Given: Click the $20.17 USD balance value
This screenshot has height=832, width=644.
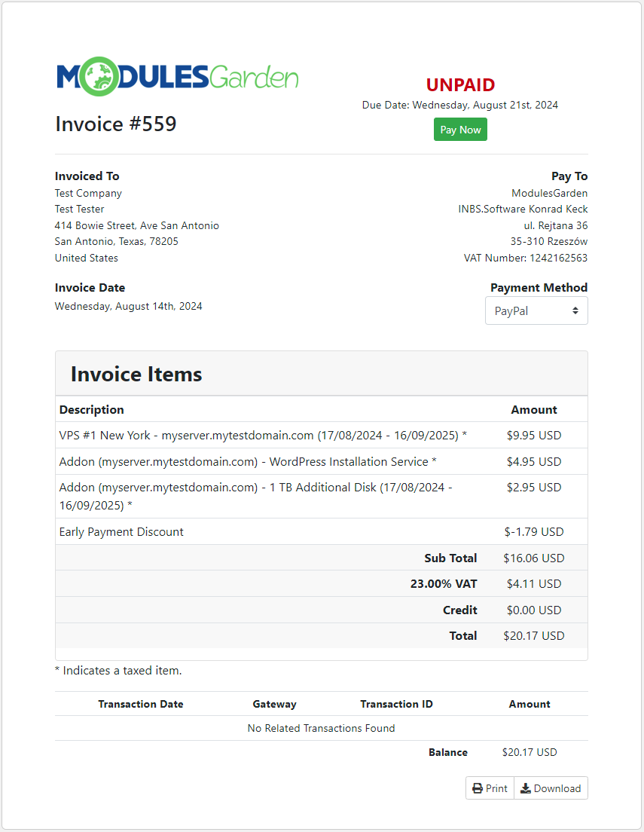Looking at the screenshot, I should tap(530, 752).
